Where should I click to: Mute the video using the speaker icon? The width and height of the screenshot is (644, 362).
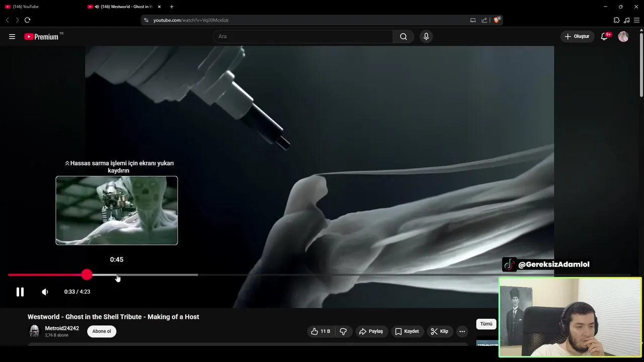coord(45,292)
